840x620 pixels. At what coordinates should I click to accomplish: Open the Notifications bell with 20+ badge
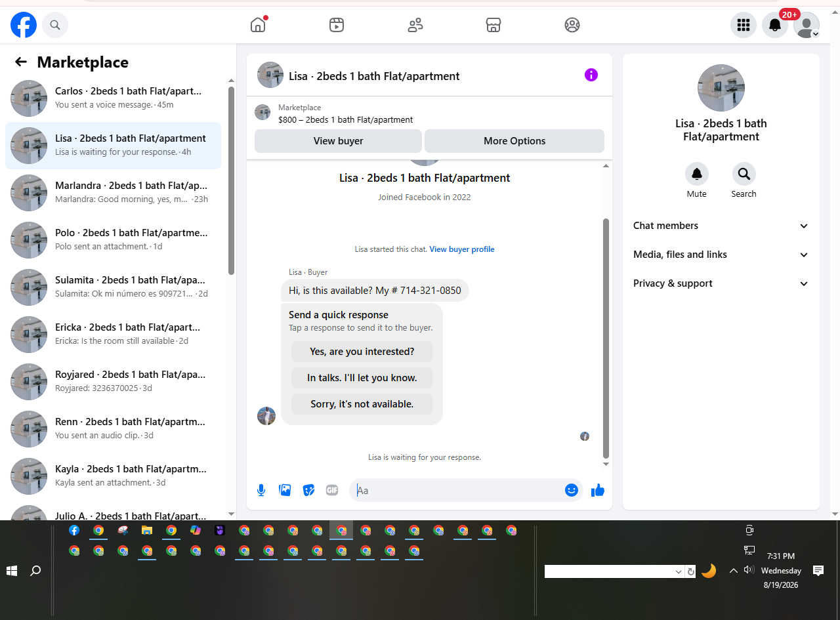tap(775, 25)
